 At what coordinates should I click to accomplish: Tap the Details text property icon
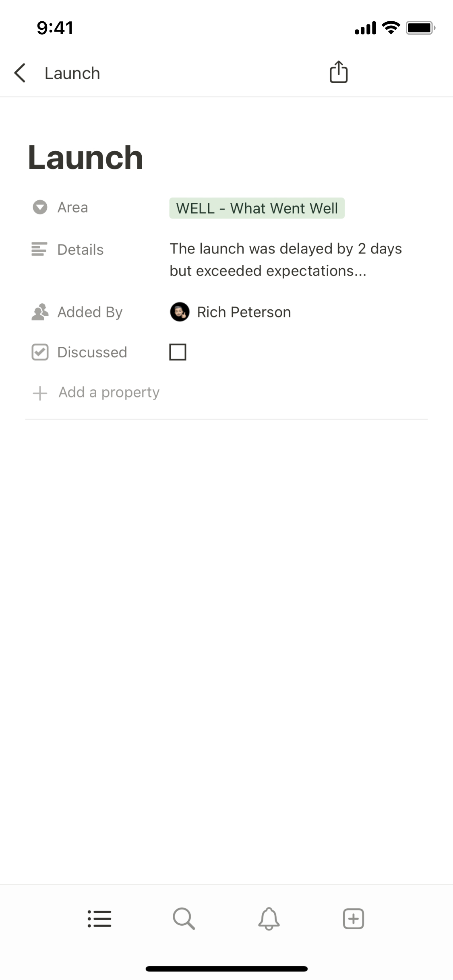pyautogui.click(x=39, y=249)
